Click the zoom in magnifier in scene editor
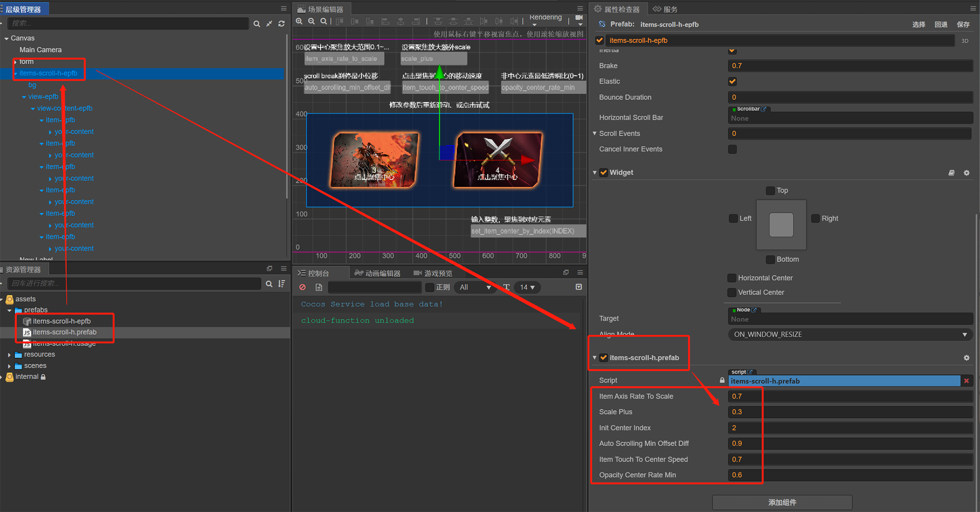 [x=299, y=21]
